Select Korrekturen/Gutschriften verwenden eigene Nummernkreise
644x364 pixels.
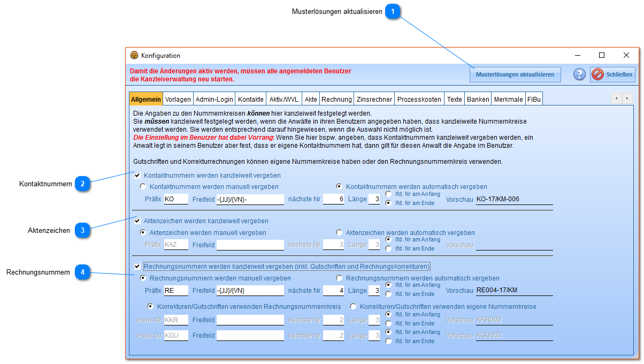pyautogui.click(x=353, y=307)
